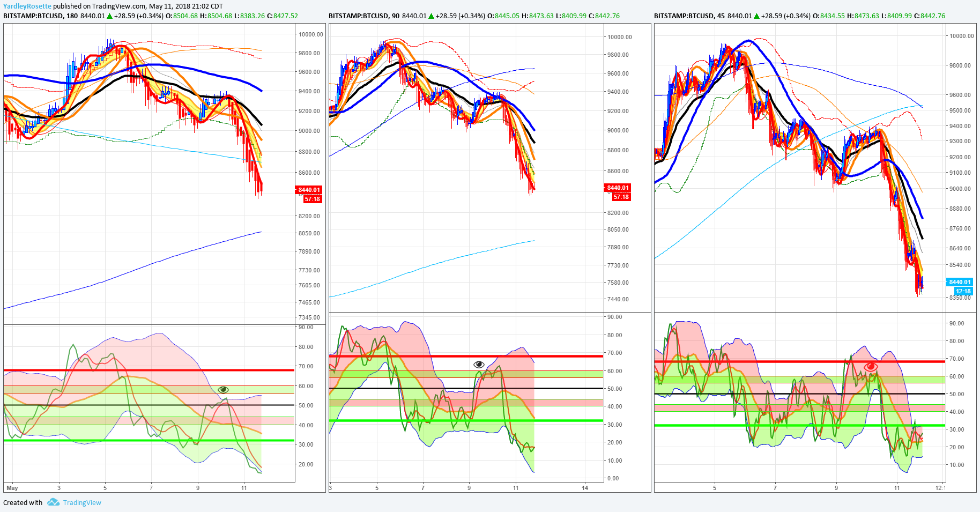Open the YardleyRosette author profile link
Viewport: 980px width, 512px height.
coord(27,6)
